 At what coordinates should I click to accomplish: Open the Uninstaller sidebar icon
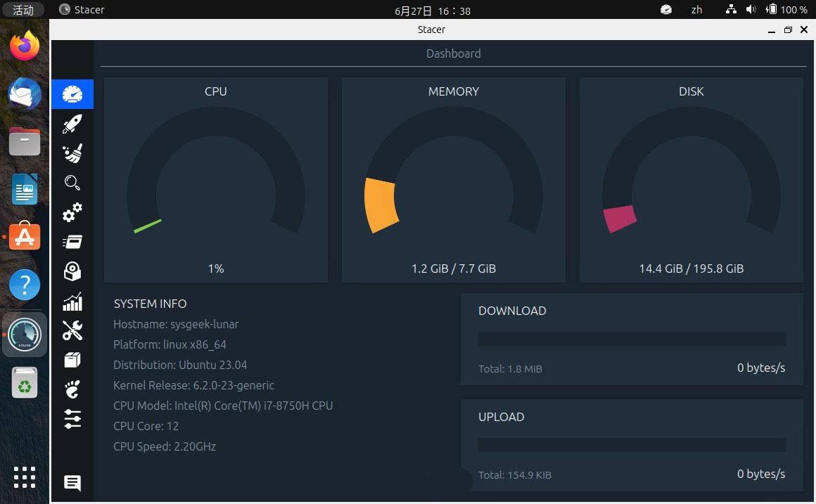tap(72, 271)
